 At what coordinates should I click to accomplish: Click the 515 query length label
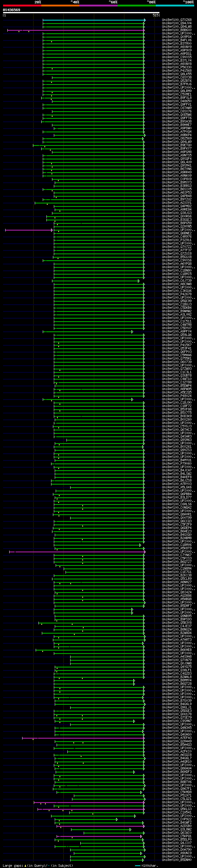pos(155,15)
